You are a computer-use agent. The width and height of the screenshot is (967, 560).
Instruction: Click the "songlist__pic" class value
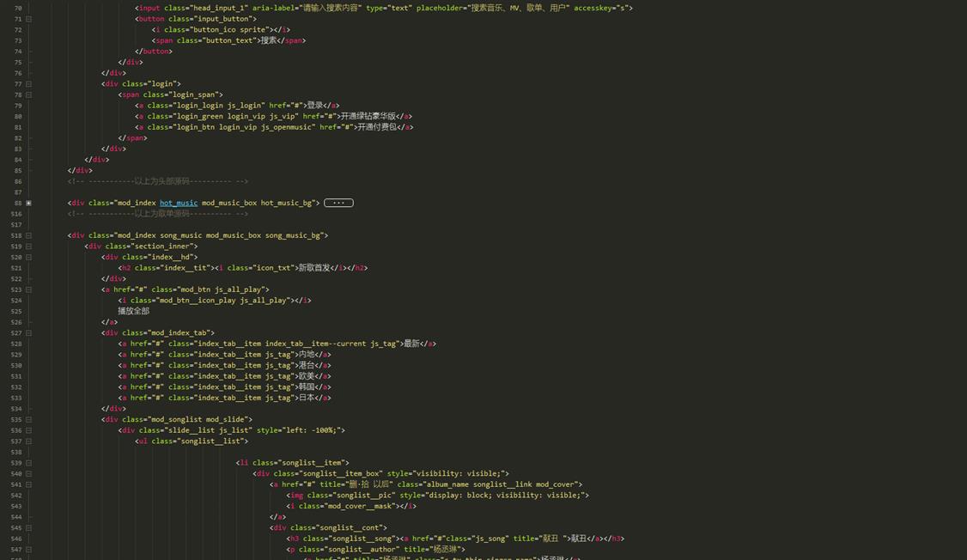click(362, 496)
